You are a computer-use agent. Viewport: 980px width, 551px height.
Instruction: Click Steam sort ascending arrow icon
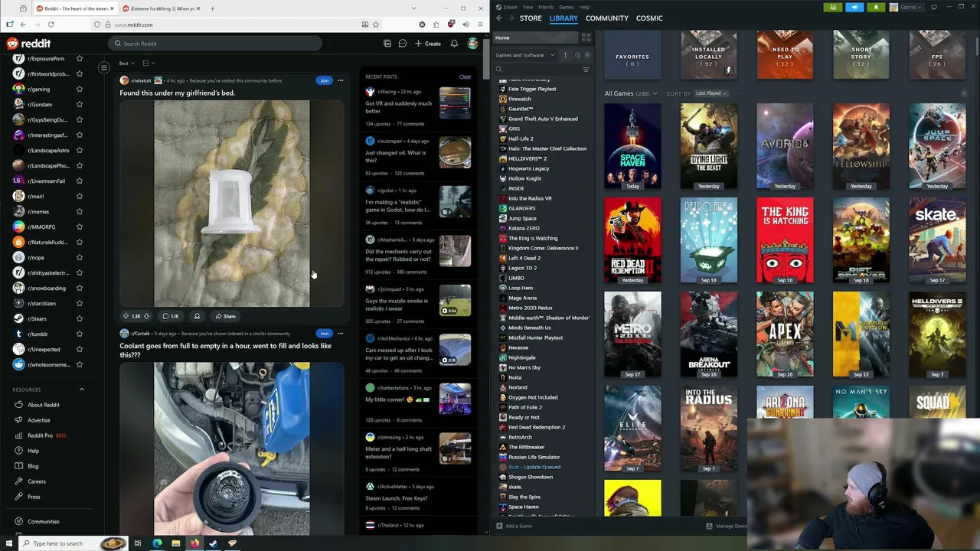(566, 55)
